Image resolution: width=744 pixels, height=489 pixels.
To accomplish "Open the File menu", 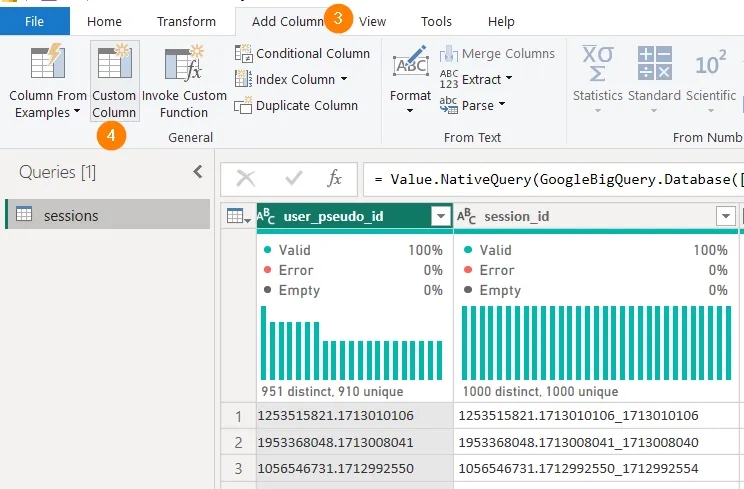I will [35, 21].
